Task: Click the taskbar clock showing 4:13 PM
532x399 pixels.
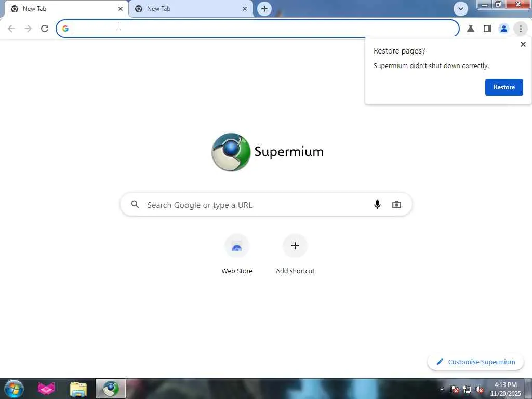Action: point(505,389)
